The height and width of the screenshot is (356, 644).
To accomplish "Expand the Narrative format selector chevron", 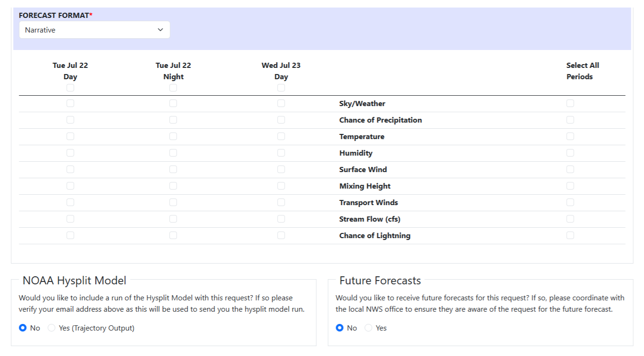I will click(159, 29).
